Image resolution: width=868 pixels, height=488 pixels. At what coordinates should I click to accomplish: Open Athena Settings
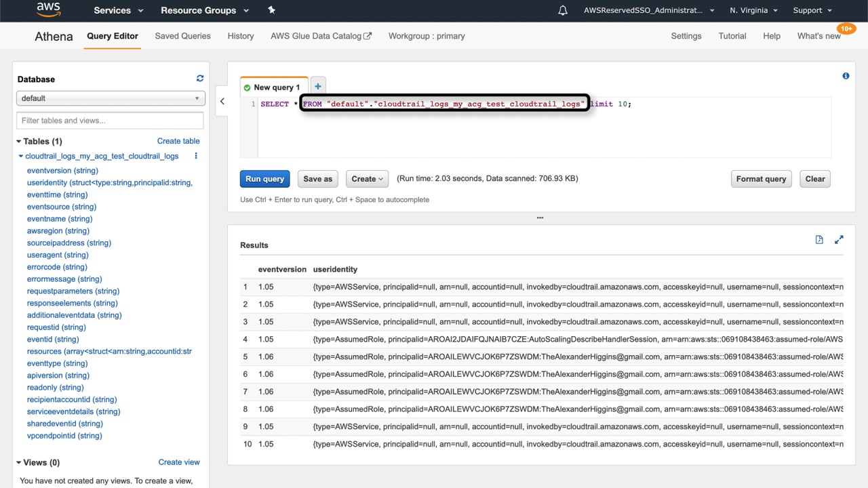(x=686, y=36)
